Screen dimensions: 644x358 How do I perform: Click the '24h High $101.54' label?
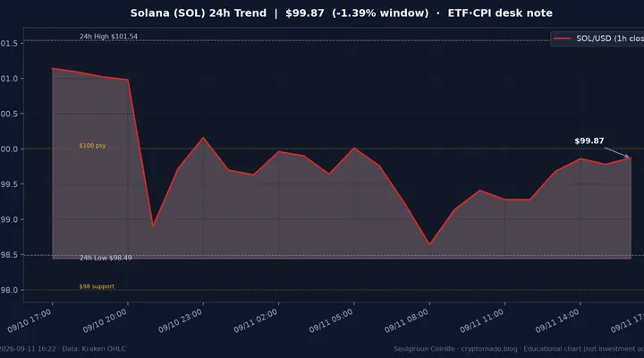click(108, 36)
